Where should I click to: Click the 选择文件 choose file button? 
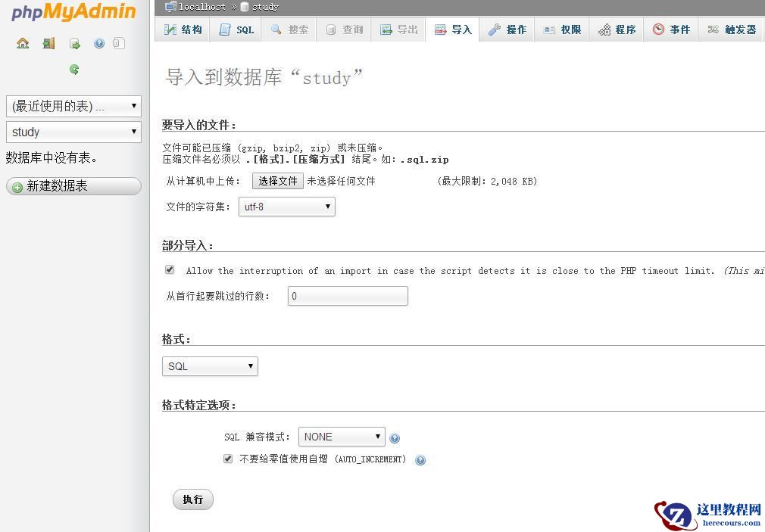click(x=278, y=181)
